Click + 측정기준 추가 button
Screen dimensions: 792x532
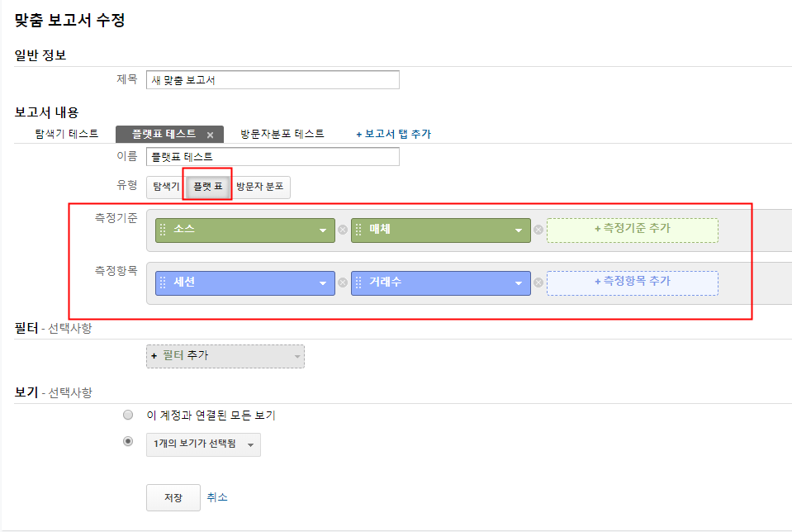click(633, 230)
